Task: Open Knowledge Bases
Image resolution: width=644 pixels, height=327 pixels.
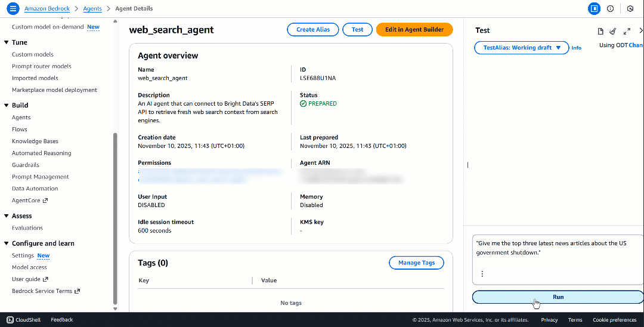Action: 35,141
